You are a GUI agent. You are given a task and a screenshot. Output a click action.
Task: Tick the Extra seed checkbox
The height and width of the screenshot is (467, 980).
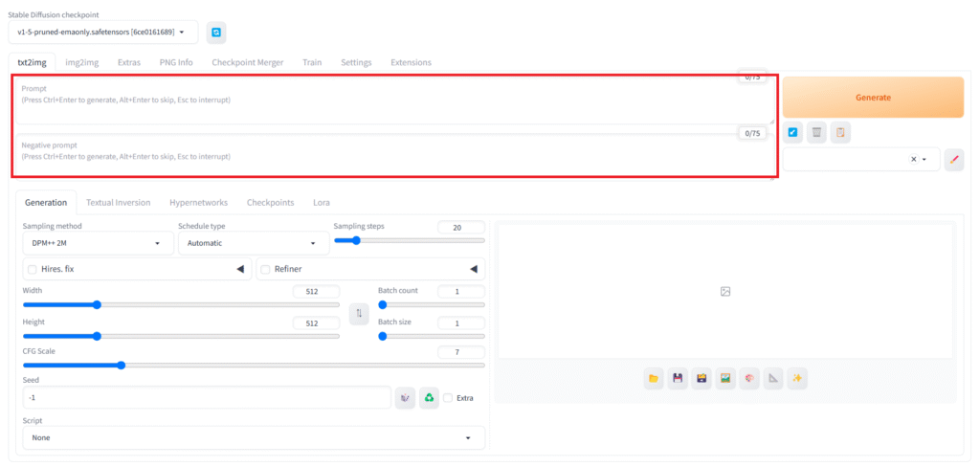pos(448,398)
